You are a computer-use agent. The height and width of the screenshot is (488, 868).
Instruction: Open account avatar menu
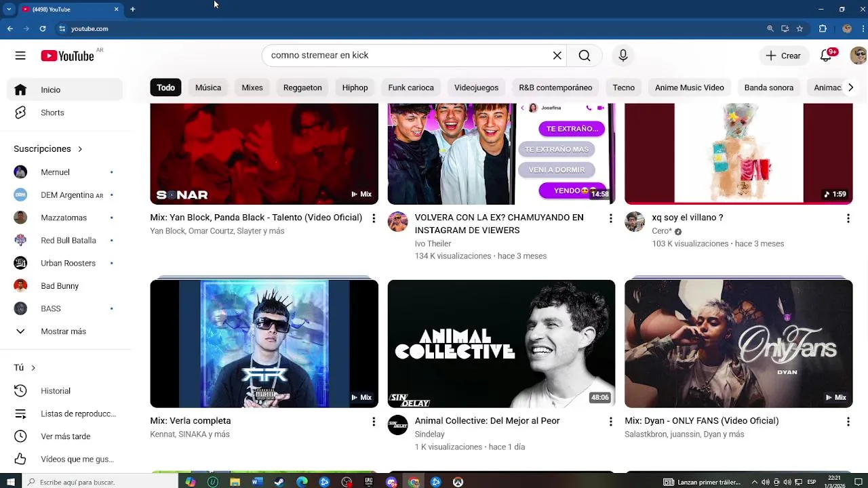[859, 56]
